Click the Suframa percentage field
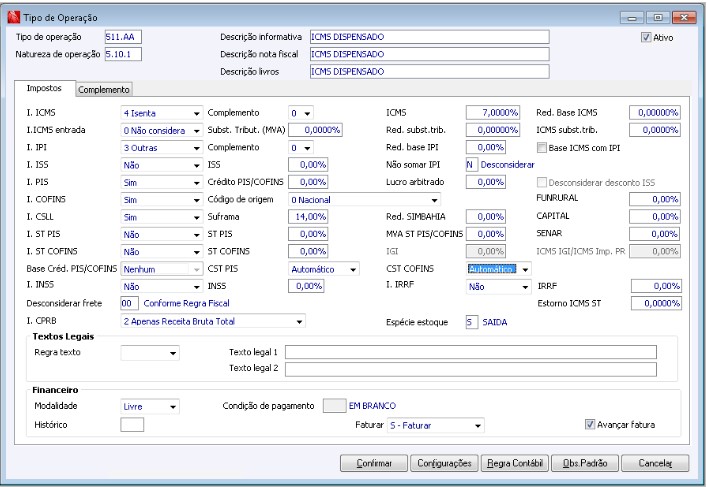 tap(308, 216)
